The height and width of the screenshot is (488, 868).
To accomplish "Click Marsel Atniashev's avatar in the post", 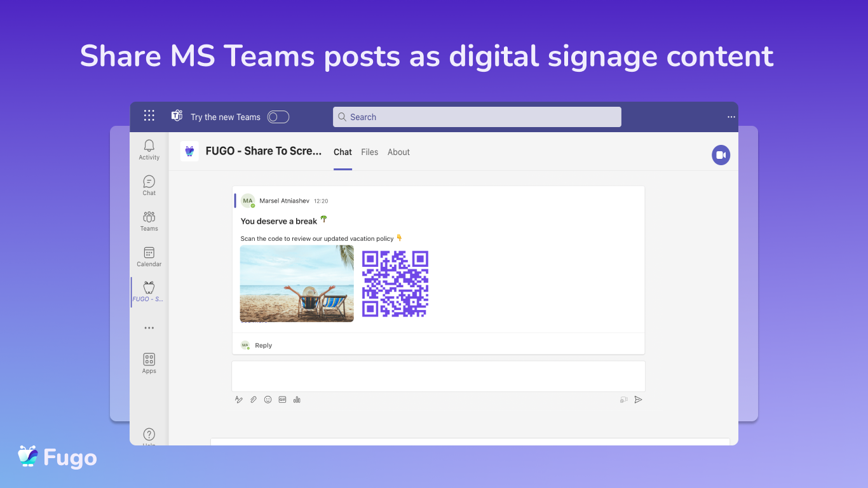I will [248, 201].
